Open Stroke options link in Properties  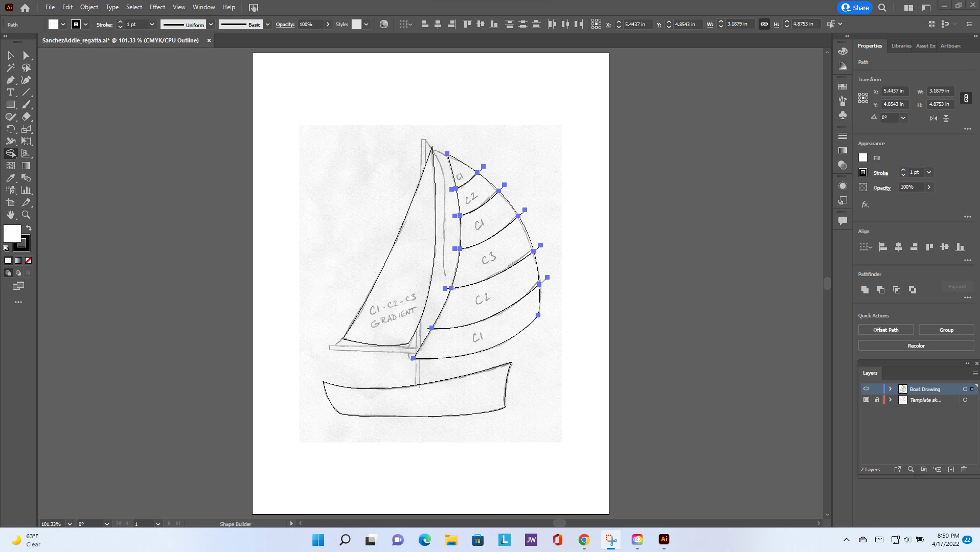pyautogui.click(x=880, y=173)
